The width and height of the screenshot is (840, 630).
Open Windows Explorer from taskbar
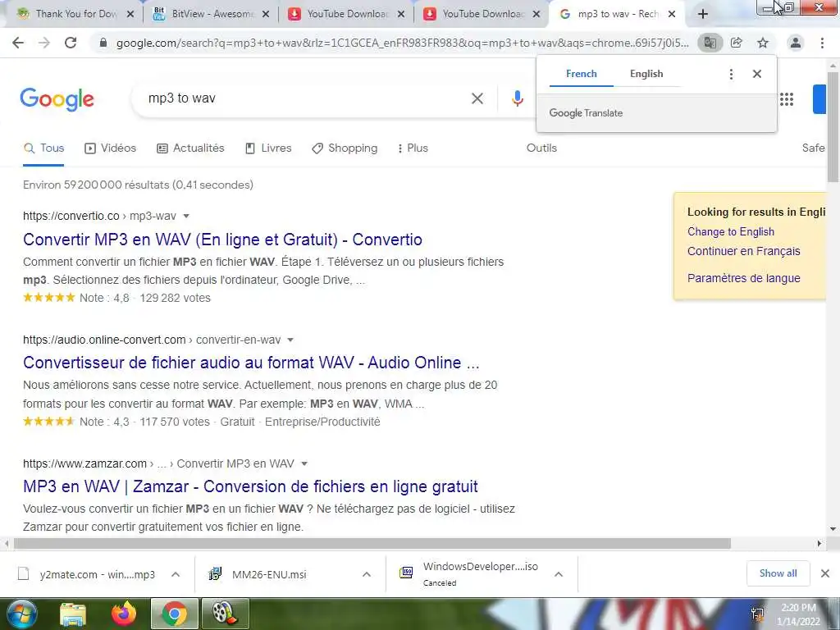[x=73, y=614]
